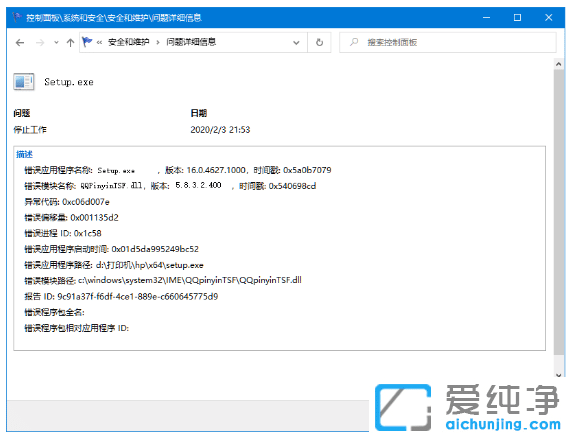Refresh the page with the refresh button

319,42
